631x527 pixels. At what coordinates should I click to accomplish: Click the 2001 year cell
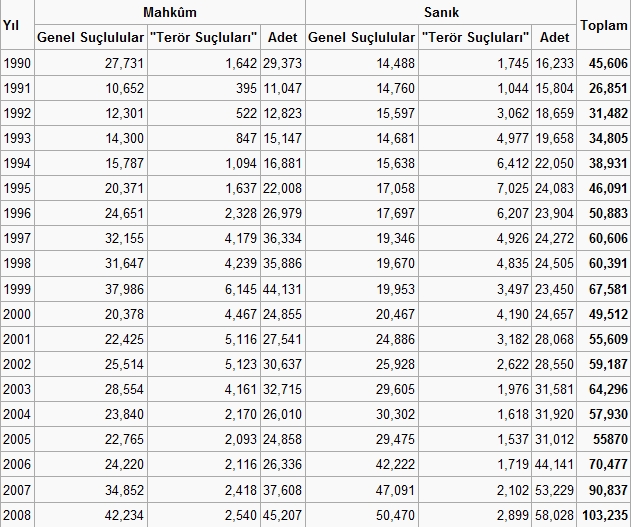pyautogui.click(x=16, y=340)
